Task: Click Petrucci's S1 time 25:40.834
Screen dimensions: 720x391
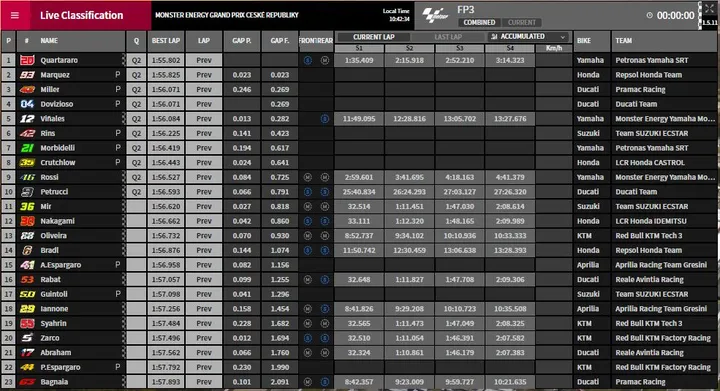Action: [359, 192]
